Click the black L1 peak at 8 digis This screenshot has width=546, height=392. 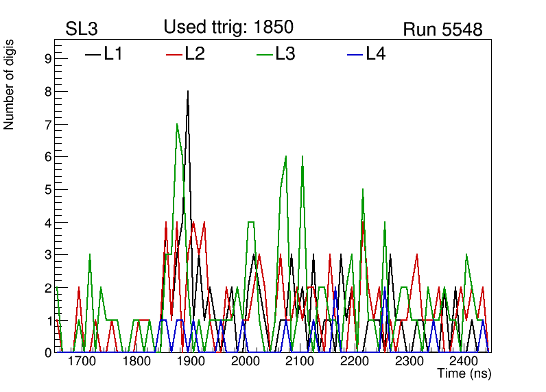pyautogui.click(x=188, y=92)
